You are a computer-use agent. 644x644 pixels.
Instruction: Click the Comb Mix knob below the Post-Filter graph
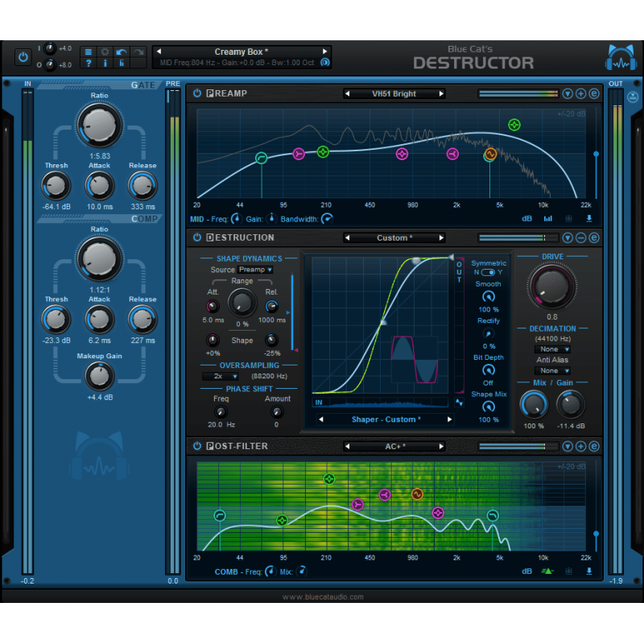[302, 571]
